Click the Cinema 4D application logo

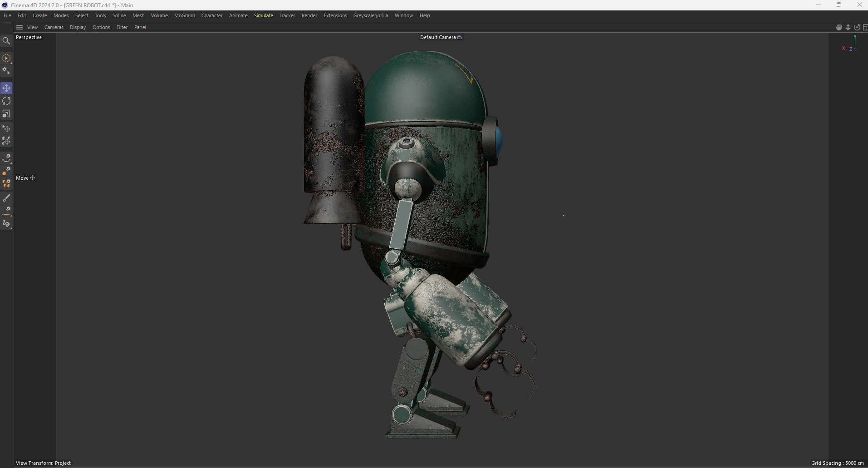pyautogui.click(x=5, y=5)
